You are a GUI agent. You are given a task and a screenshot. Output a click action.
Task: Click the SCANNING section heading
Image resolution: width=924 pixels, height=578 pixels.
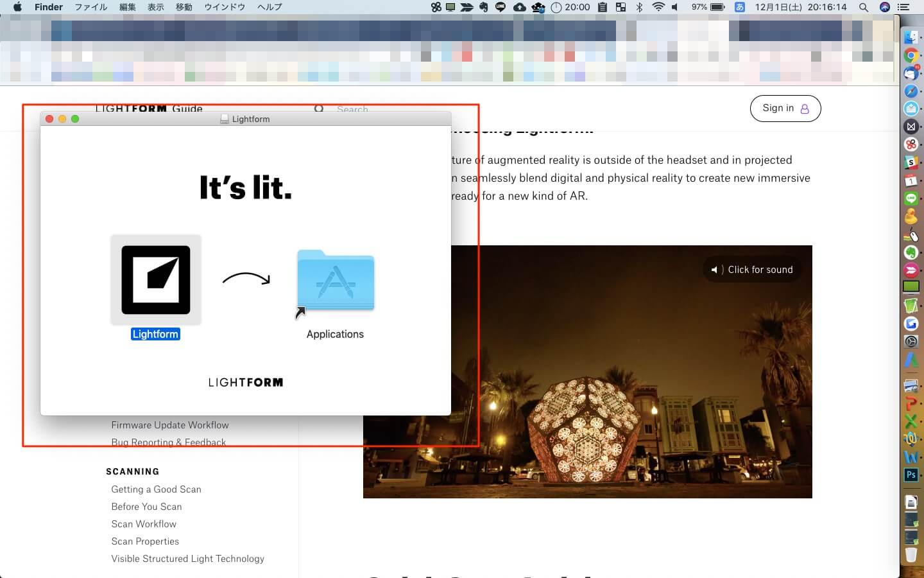pos(133,471)
